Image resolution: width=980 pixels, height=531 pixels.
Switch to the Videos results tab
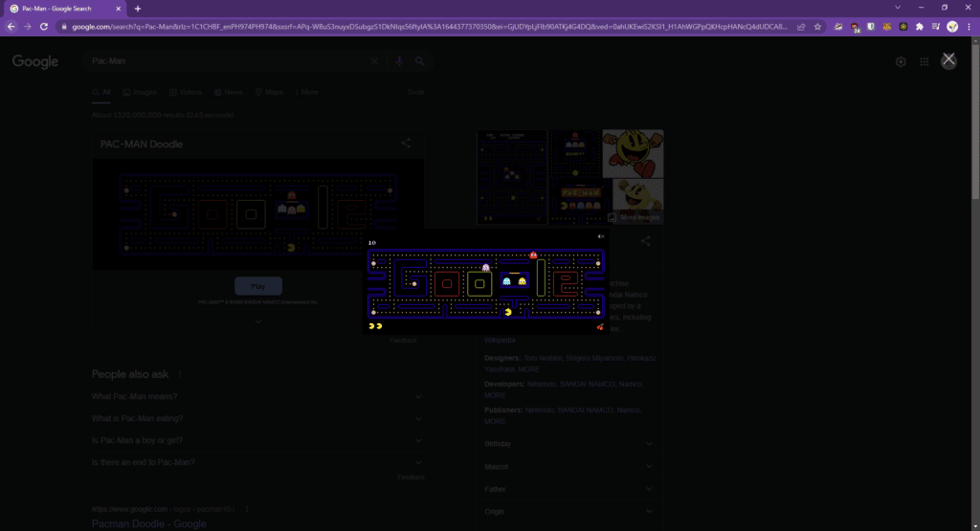[x=186, y=93]
